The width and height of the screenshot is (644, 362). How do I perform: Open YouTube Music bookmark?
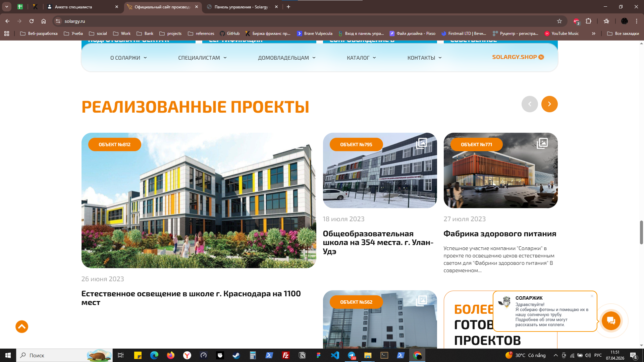561,34
